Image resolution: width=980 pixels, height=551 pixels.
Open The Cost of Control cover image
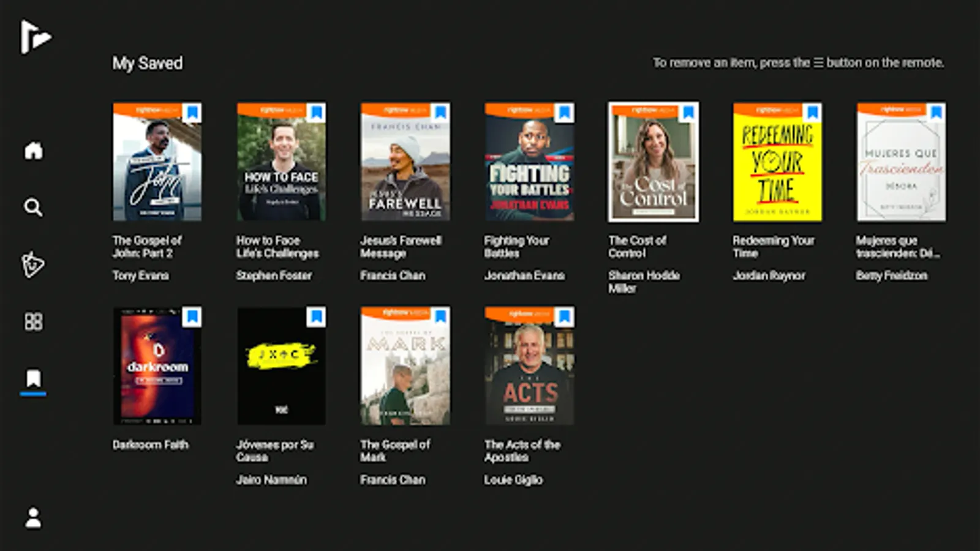[654, 162]
